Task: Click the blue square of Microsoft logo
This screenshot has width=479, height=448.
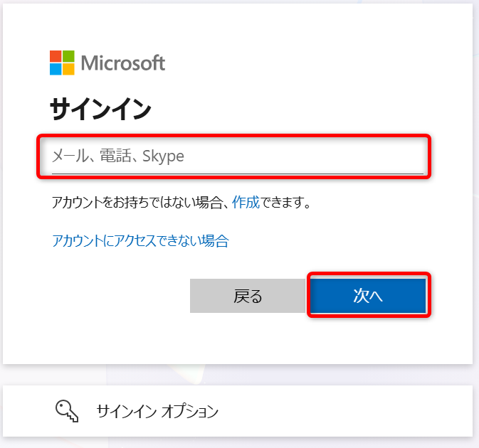Action: click(x=56, y=69)
